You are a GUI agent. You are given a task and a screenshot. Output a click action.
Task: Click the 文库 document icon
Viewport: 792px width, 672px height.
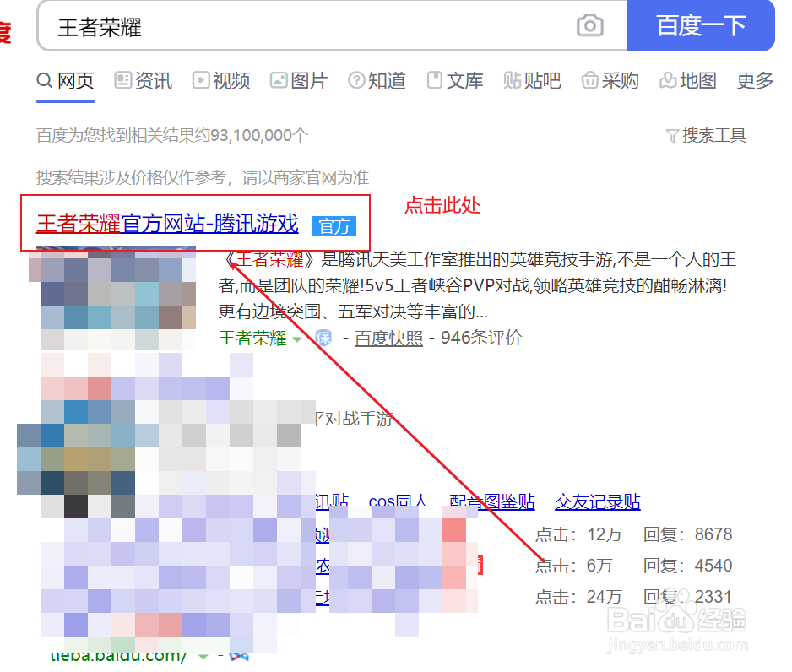point(433,81)
